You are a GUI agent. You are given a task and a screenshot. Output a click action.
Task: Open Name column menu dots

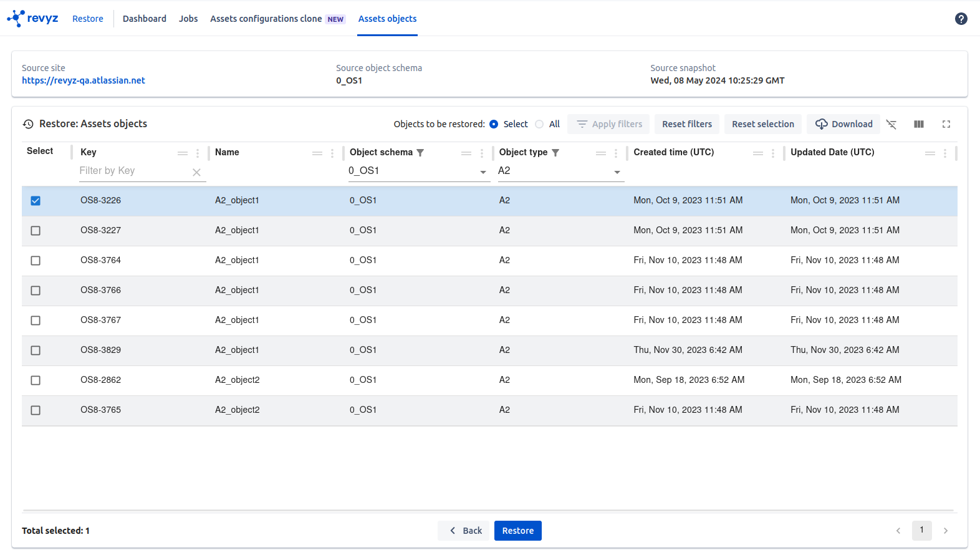(332, 153)
